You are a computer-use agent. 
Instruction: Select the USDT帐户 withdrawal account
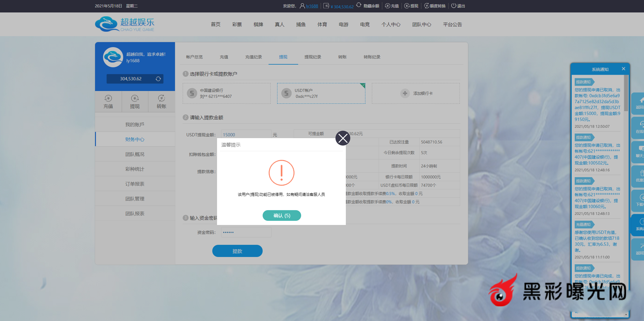click(321, 93)
